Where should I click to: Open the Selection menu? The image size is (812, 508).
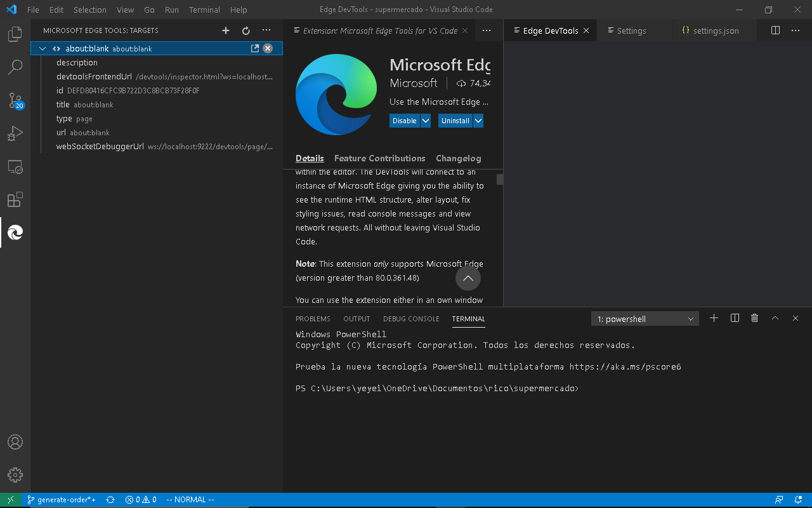(x=90, y=10)
